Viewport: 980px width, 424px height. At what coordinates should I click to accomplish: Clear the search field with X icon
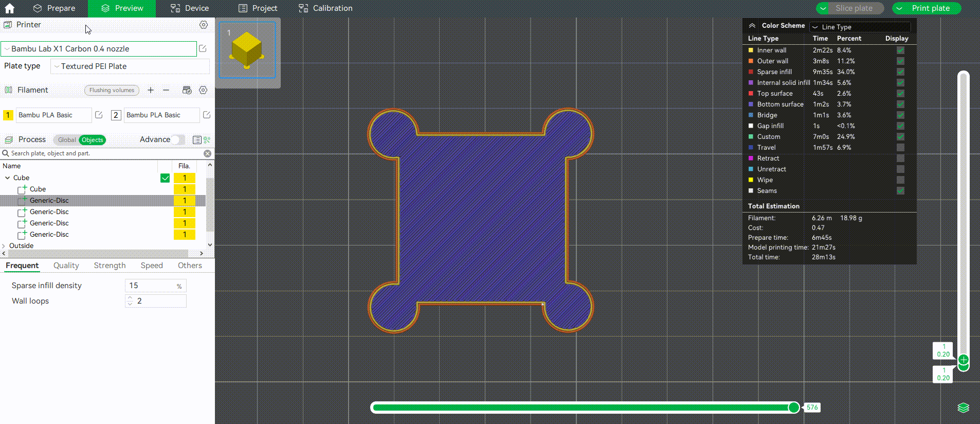point(207,153)
